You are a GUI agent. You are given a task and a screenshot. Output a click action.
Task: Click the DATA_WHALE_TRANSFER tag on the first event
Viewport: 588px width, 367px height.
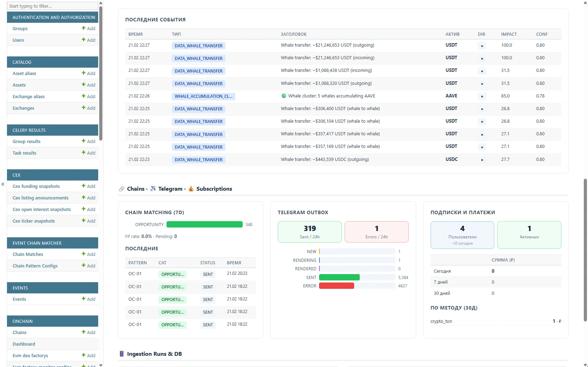[198, 45]
